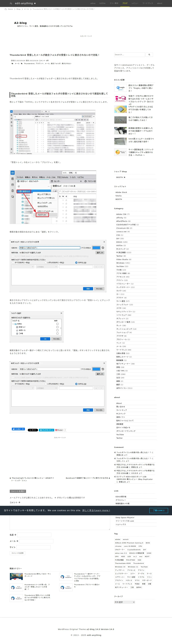Open empty field dropdown in 18-folder dialog
The width and height of the screenshot is (172, 644).
click(23, 267)
